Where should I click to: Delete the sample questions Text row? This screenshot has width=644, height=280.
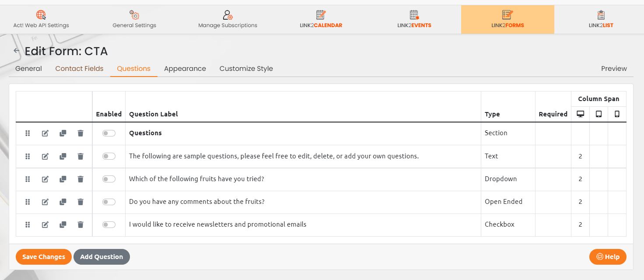(x=80, y=156)
